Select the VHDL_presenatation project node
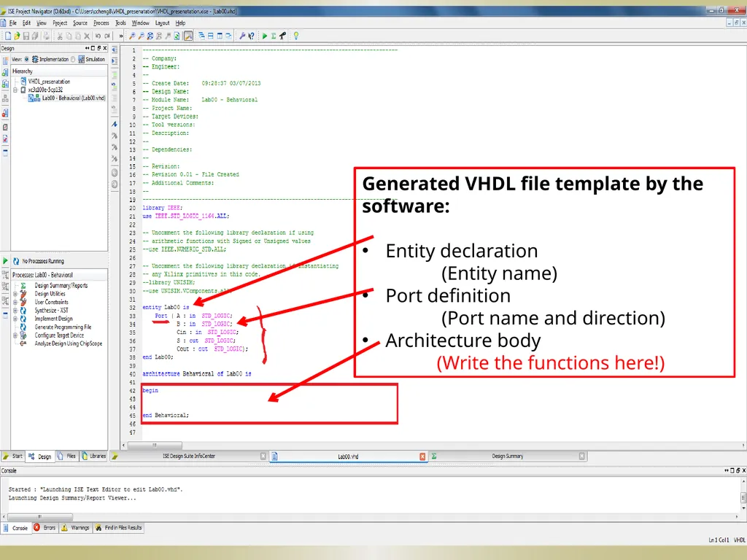 pyautogui.click(x=49, y=82)
